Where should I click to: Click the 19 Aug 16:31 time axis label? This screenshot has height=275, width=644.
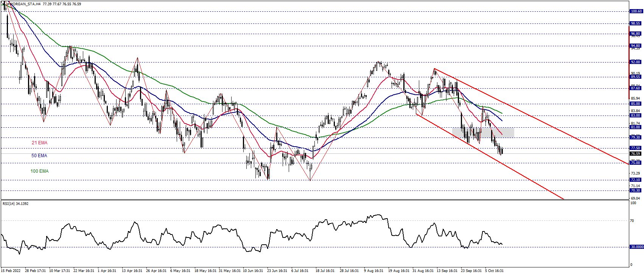pos(399,271)
